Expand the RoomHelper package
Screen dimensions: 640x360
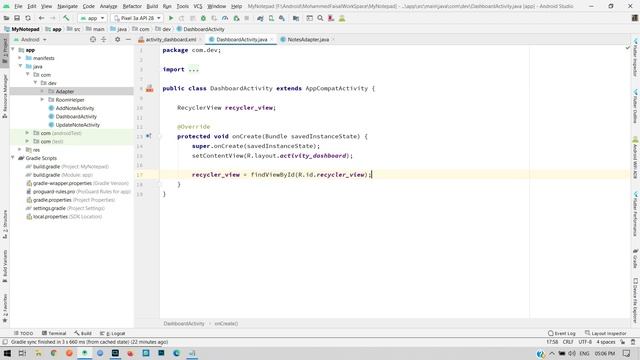click(x=42, y=100)
